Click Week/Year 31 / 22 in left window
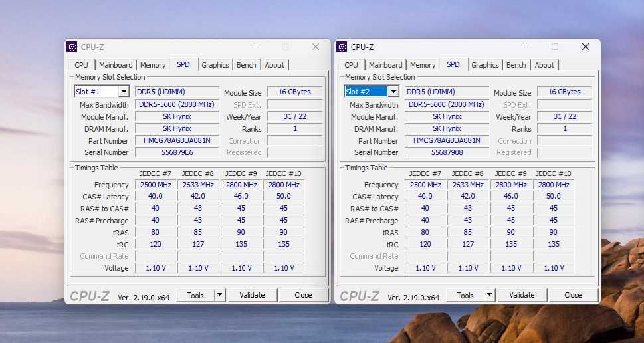The height and width of the screenshot is (343, 644). click(x=294, y=116)
